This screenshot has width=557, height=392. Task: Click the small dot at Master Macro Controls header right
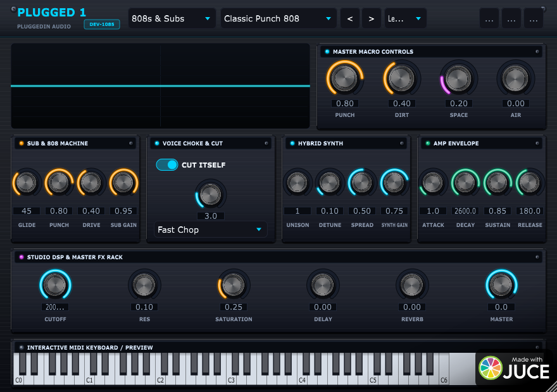point(537,52)
